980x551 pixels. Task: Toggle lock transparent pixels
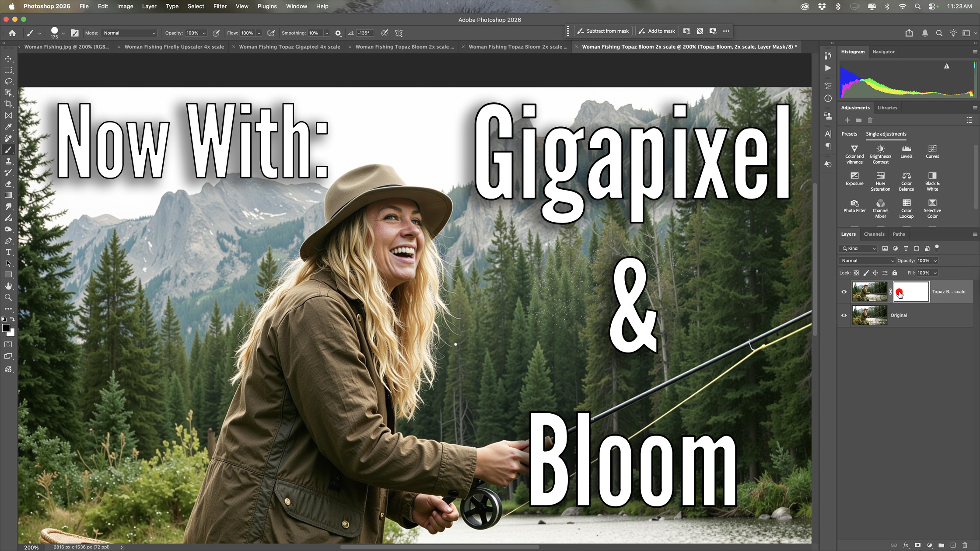[856, 273]
